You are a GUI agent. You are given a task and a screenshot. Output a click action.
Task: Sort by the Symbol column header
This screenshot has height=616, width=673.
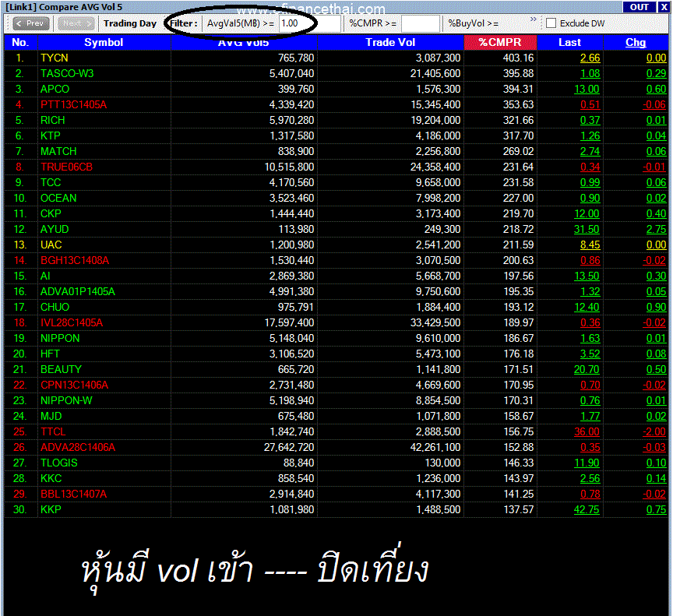[x=104, y=43]
